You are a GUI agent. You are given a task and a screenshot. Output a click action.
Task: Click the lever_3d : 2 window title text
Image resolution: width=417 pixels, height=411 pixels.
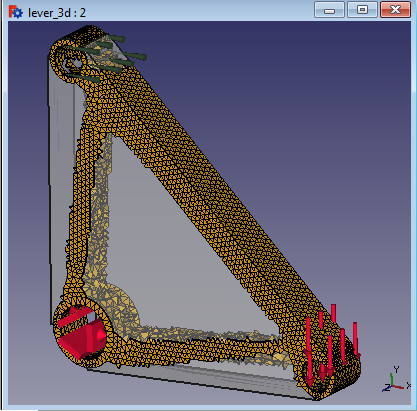click(57, 13)
